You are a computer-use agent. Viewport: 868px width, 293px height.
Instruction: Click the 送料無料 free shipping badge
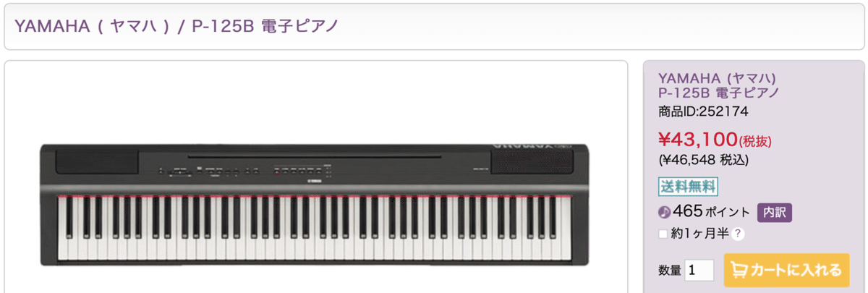pyautogui.click(x=688, y=187)
